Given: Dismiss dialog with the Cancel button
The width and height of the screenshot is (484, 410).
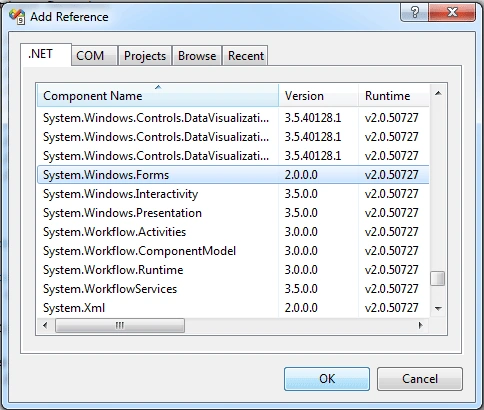Looking at the screenshot, I should point(420,379).
